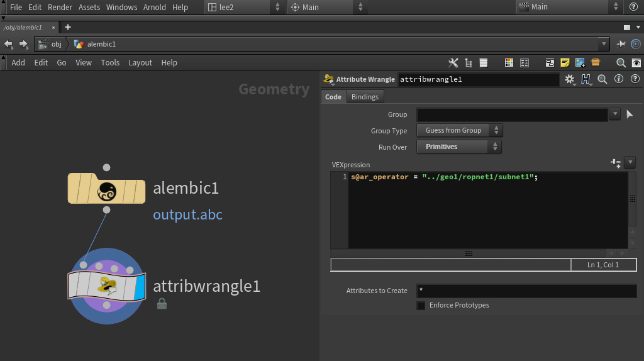Open the color palette icon in network toolbar

point(509,63)
